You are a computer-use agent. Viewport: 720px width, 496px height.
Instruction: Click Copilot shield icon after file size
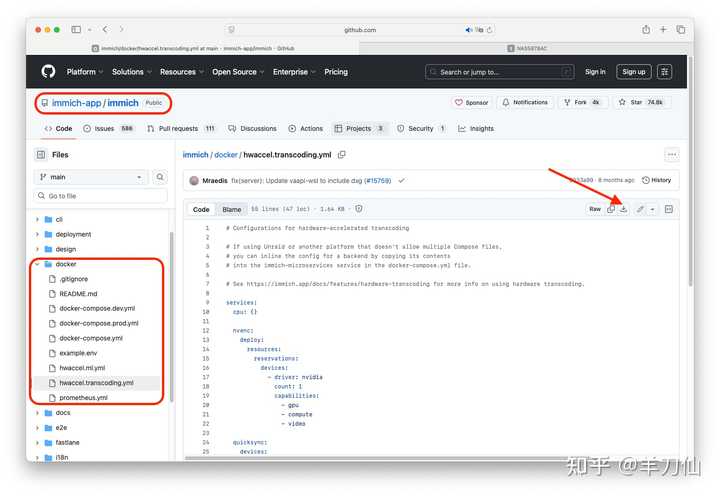pyautogui.click(x=359, y=209)
